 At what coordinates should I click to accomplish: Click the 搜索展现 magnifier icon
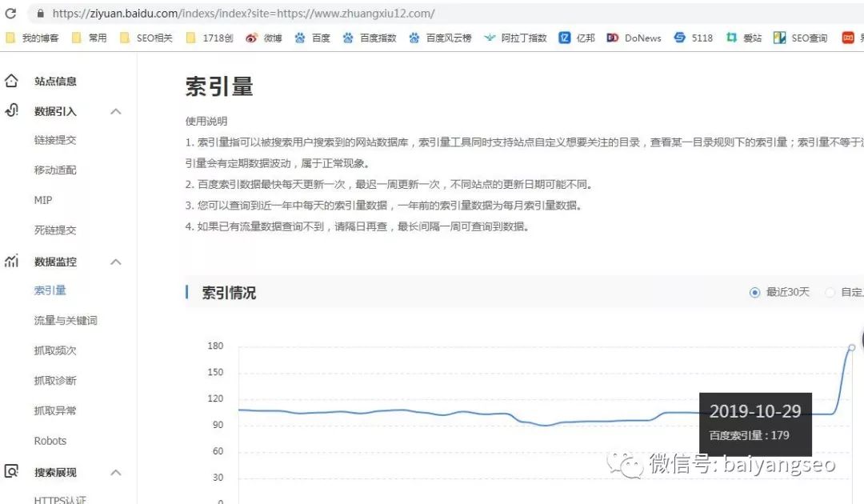(11, 472)
